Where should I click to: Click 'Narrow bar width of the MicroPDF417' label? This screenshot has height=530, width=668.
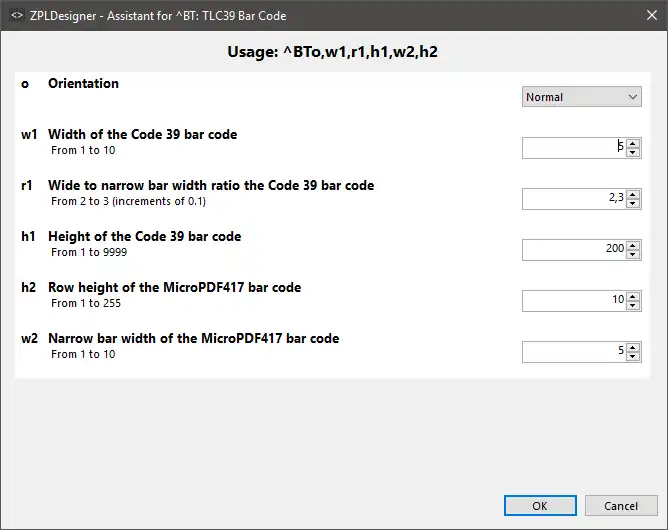point(194,339)
